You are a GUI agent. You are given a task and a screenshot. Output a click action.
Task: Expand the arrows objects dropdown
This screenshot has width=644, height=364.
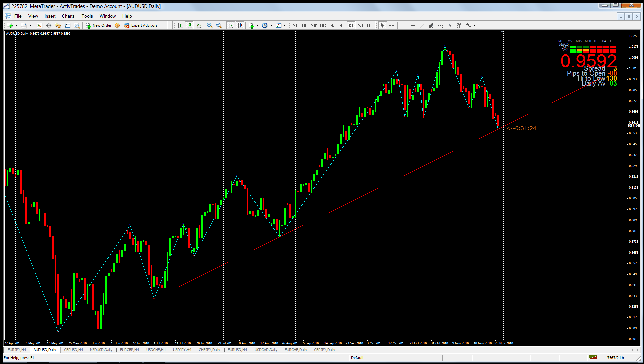(475, 25)
